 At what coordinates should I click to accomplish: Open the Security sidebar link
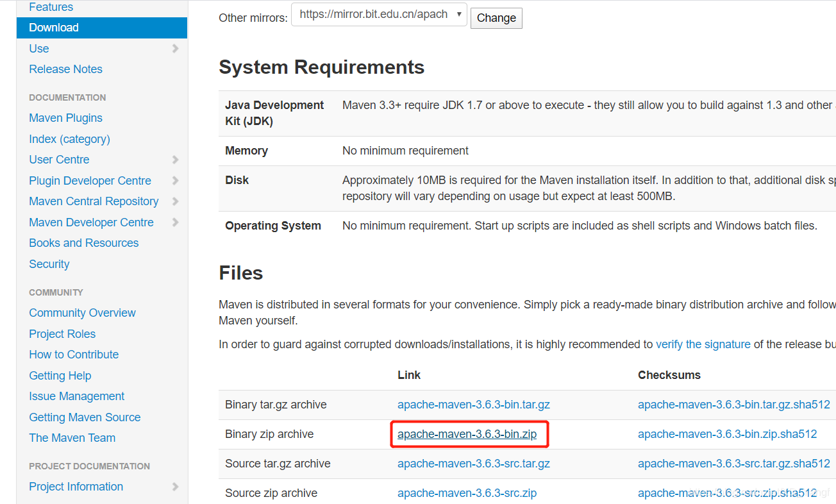click(x=49, y=264)
